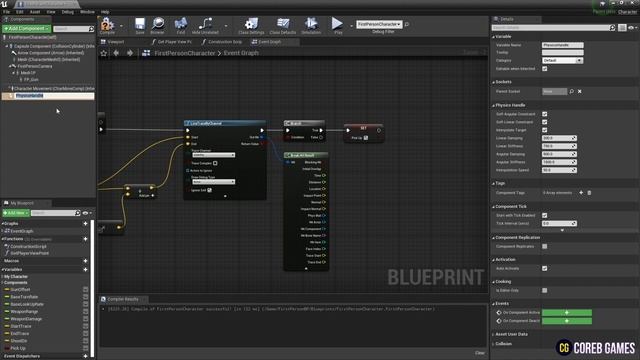Toggle Pick Up checkbox on SET node
The image size is (640, 360).
pos(366,138)
